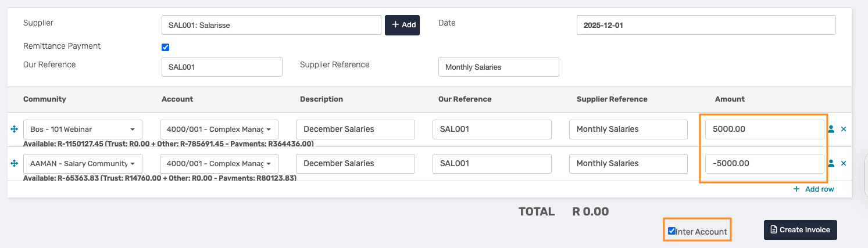This screenshot has height=248, width=868.
Task: Click the person icon on second row
Action: tap(831, 164)
